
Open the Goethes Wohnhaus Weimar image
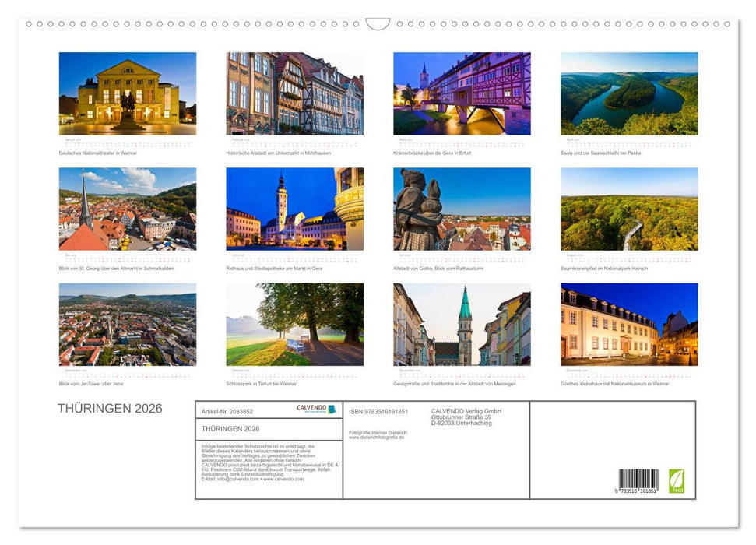pyautogui.click(x=628, y=325)
